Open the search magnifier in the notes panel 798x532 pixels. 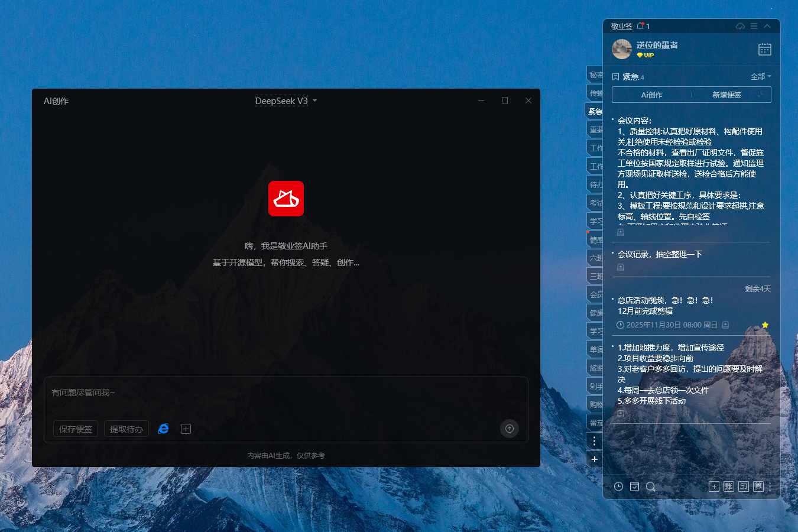pyautogui.click(x=650, y=486)
